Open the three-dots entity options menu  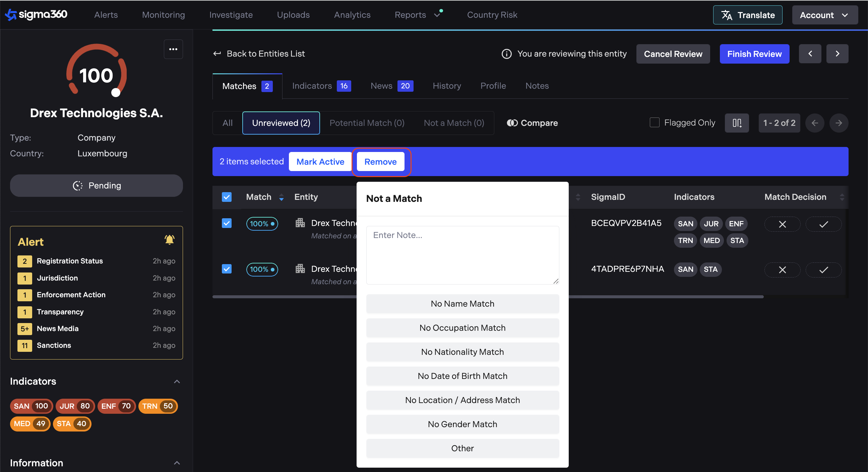point(173,50)
